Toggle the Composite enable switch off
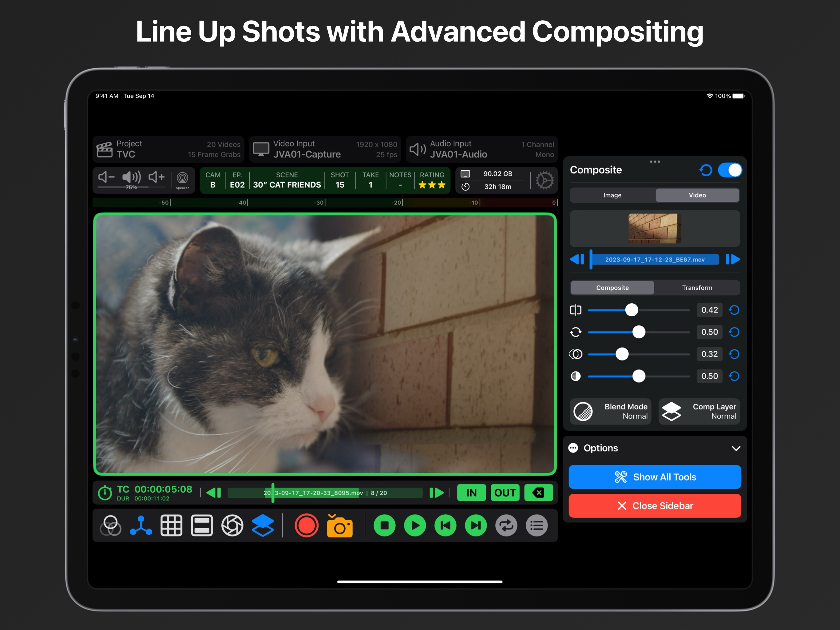Image resolution: width=840 pixels, height=630 pixels. (730, 170)
